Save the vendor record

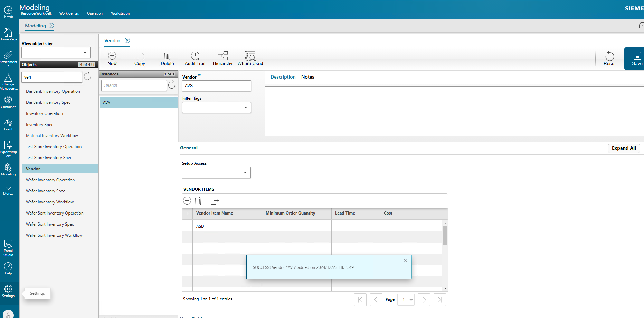pos(636,58)
